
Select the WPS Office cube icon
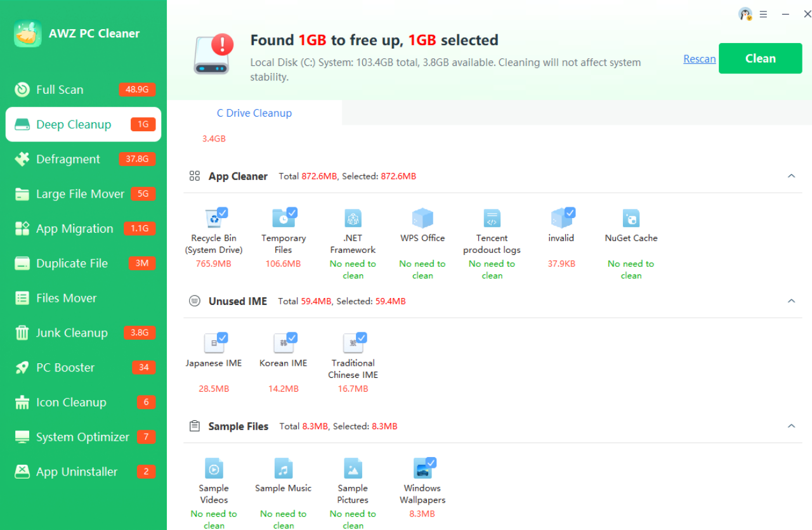422,218
